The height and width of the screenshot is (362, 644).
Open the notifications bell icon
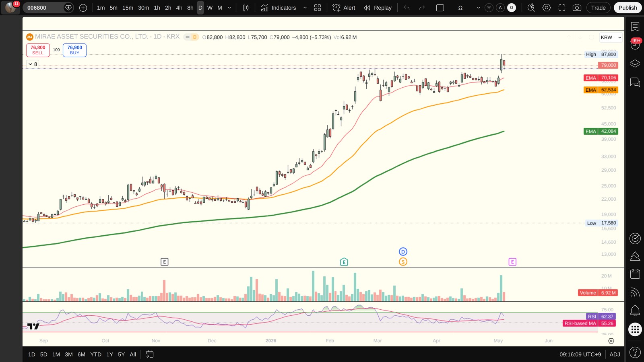tap(635, 311)
